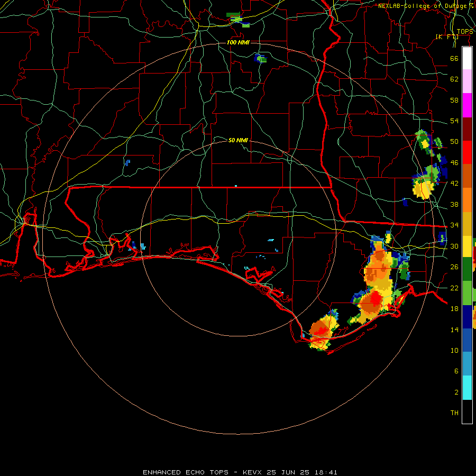Select the legend value 46

(454, 163)
